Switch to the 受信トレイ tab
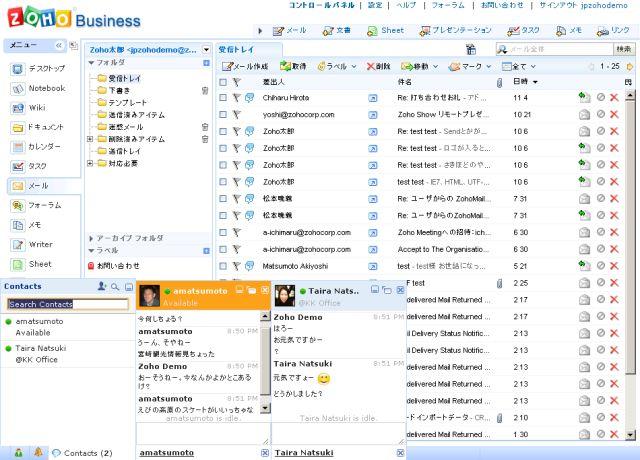The image size is (640, 460). [236, 50]
